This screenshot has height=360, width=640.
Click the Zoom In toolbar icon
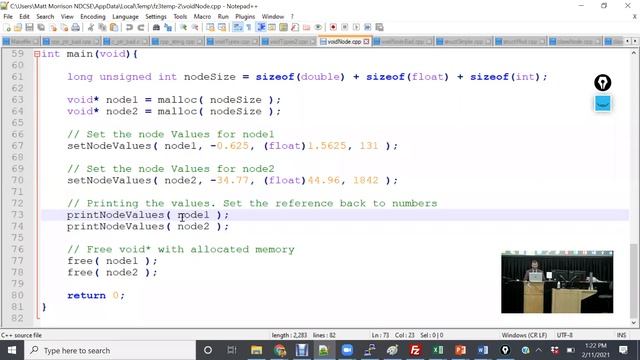point(183,27)
